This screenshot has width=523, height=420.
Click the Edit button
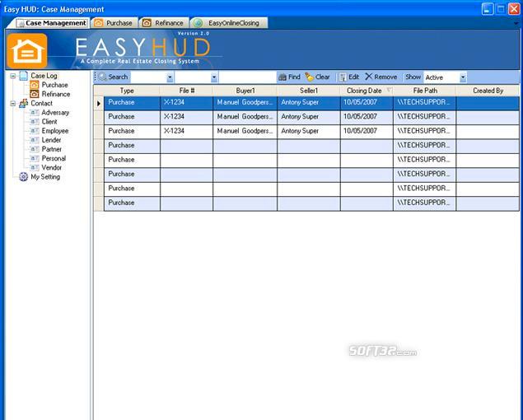click(349, 77)
